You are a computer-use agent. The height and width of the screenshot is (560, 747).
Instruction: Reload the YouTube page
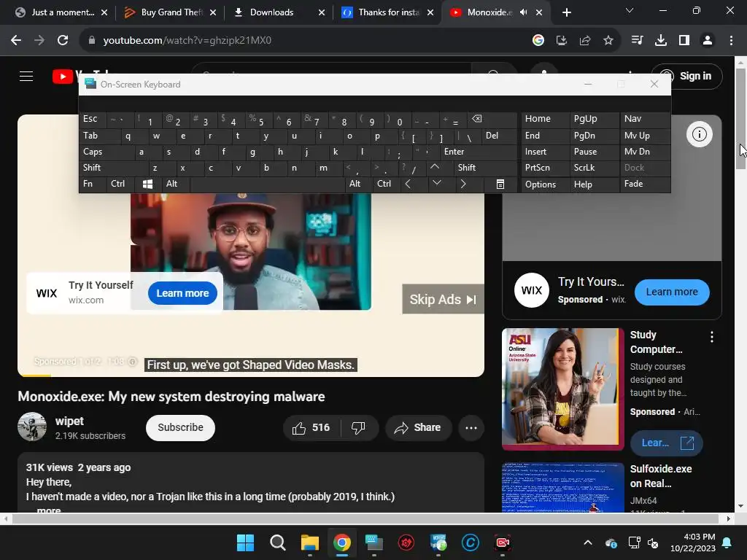coord(63,41)
